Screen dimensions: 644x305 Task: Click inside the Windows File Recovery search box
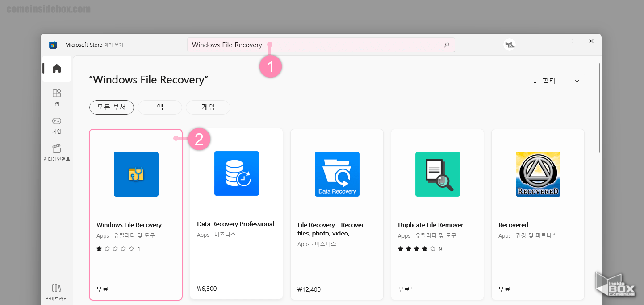(321, 45)
